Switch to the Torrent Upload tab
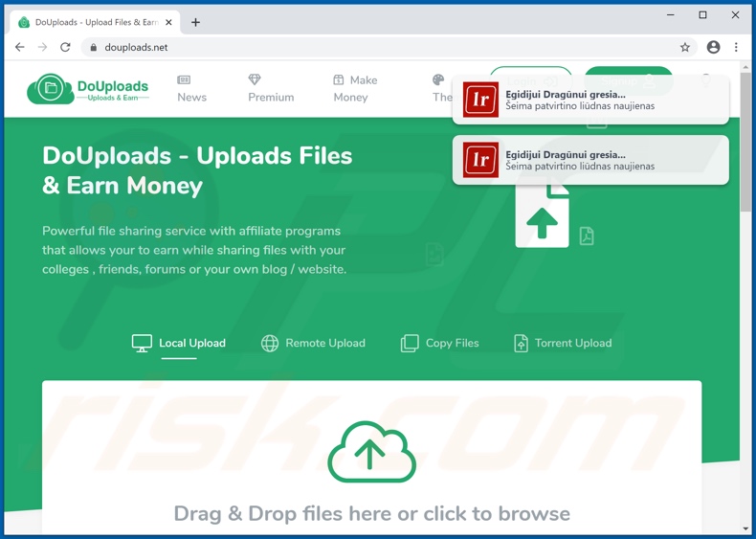 click(563, 343)
